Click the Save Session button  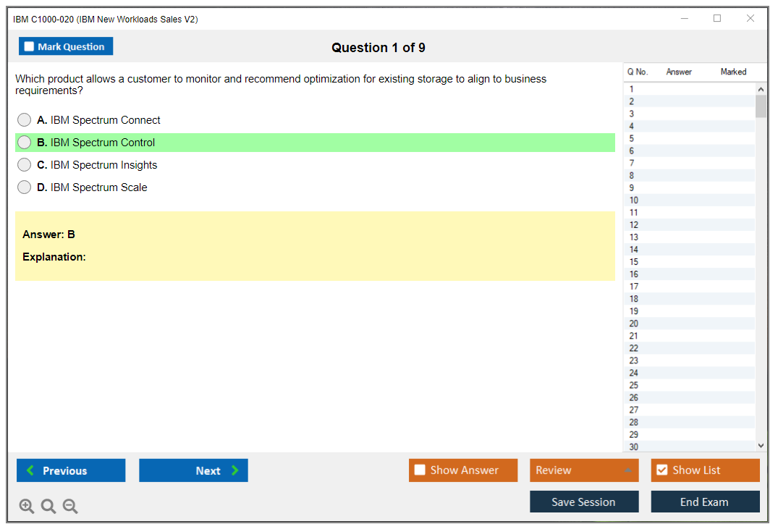pos(583,502)
